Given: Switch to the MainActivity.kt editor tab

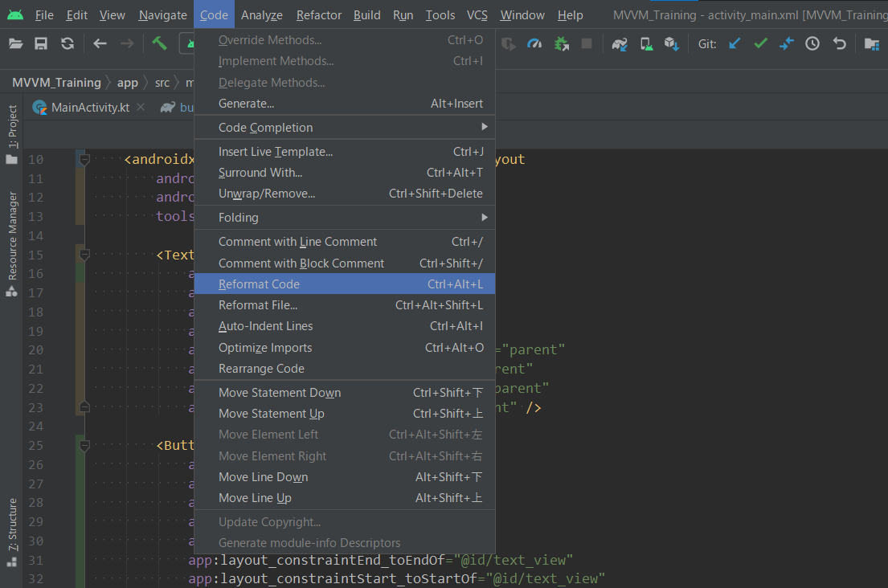Looking at the screenshot, I should point(90,108).
